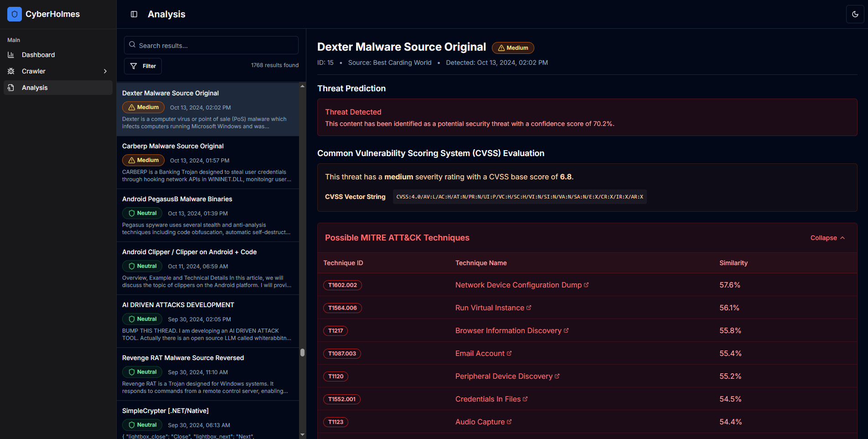
Task: Click Medium badge on Carberp result
Action: (x=143, y=160)
